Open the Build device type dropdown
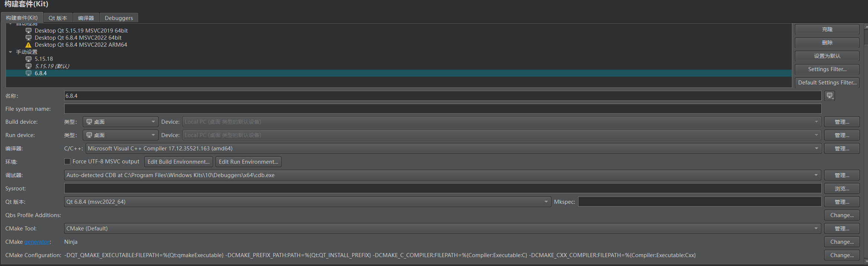 coord(120,122)
